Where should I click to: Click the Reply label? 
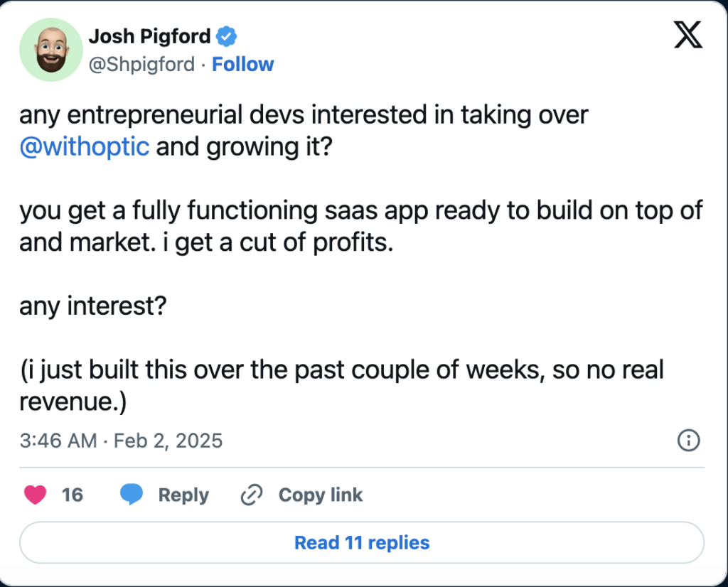pyautogui.click(x=183, y=495)
